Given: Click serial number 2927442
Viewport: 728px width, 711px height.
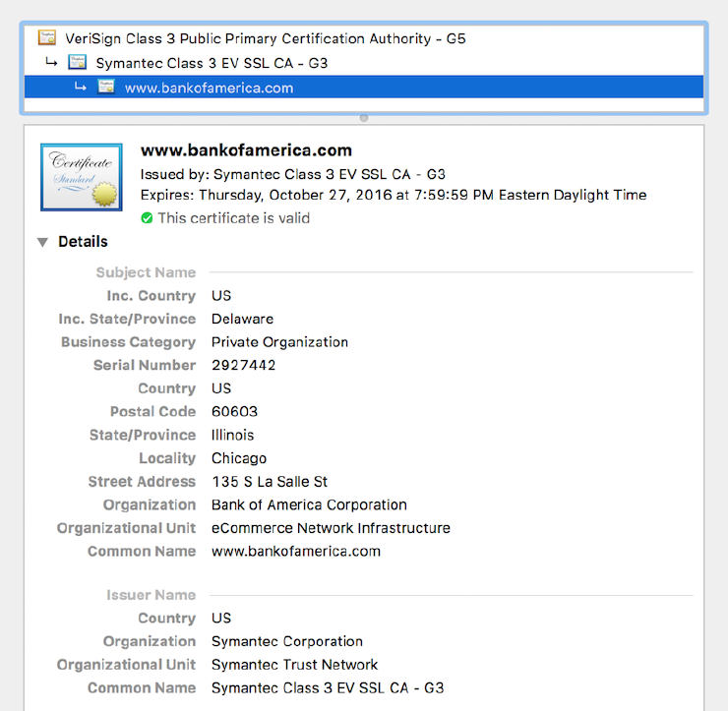Looking at the screenshot, I should coord(243,365).
